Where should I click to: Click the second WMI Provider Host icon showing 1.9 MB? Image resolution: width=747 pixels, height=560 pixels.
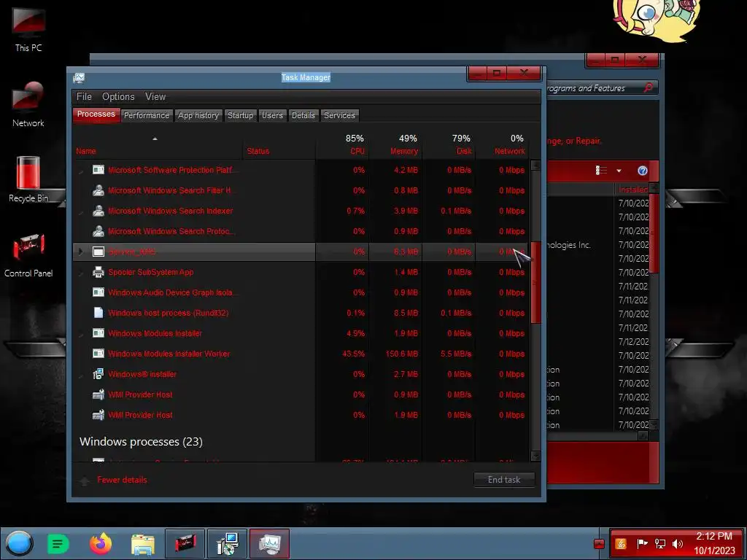pos(98,415)
